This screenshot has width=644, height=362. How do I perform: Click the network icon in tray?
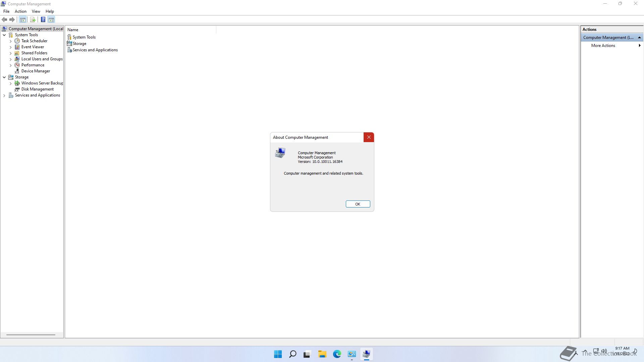click(x=596, y=351)
